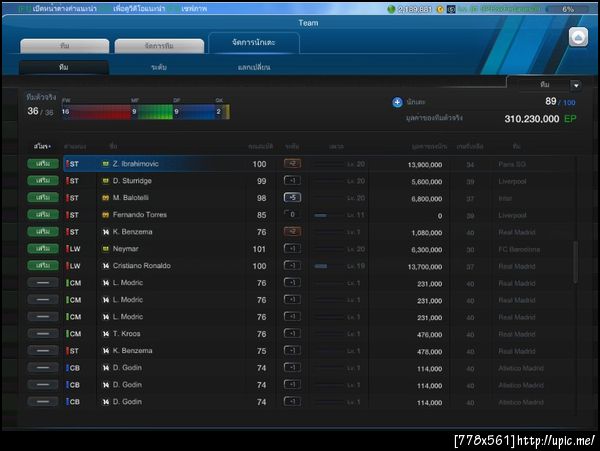Click the 0 upgrade badge in Fernando Torres's row
Viewport: 600px width, 451px height.
(292, 215)
